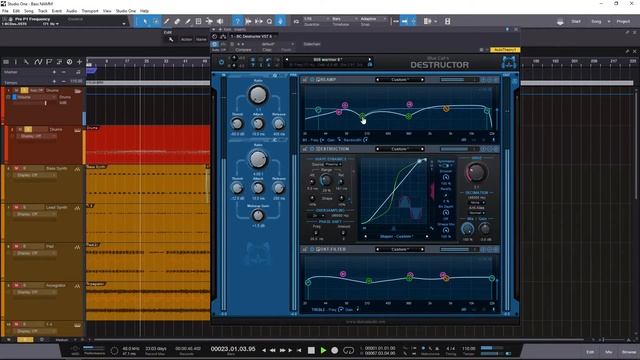Click the 1 - BC Destructor VST tab
This screenshot has height=360, width=640.
coord(251,36)
